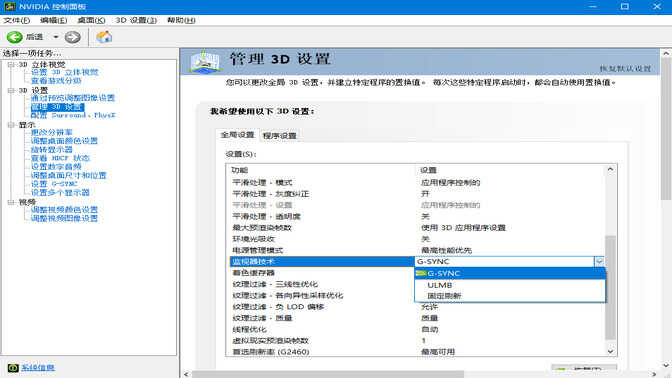
Task: Select the 着色缓存器 row
Action: tap(322, 273)
